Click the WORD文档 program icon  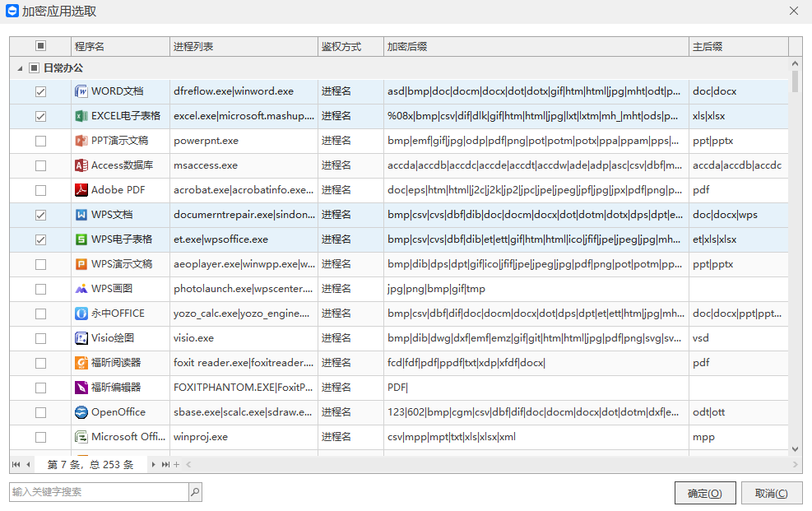[x=81, y=91]
